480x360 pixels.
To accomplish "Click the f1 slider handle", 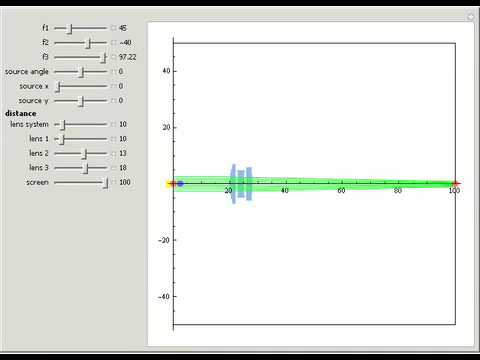I will 69,29.
